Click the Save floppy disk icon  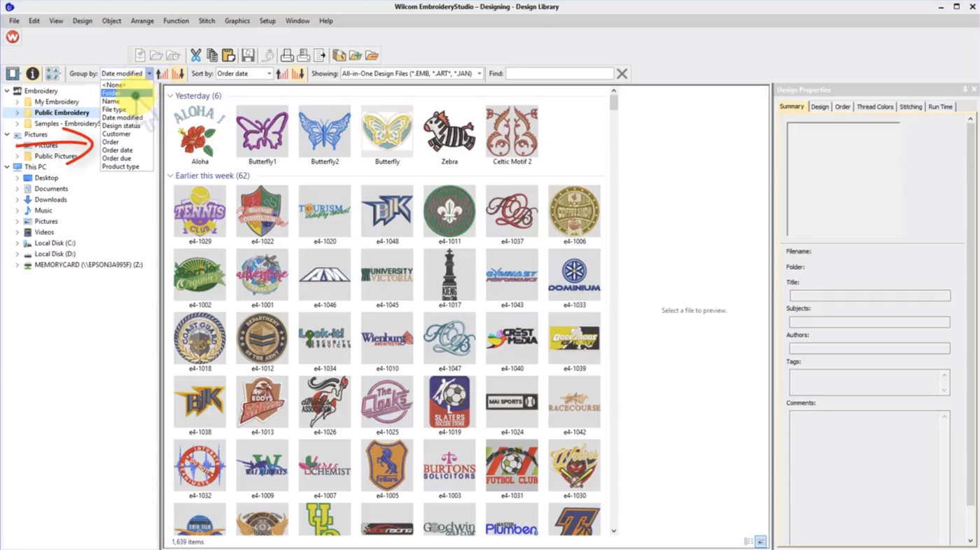tap(248, 55)
